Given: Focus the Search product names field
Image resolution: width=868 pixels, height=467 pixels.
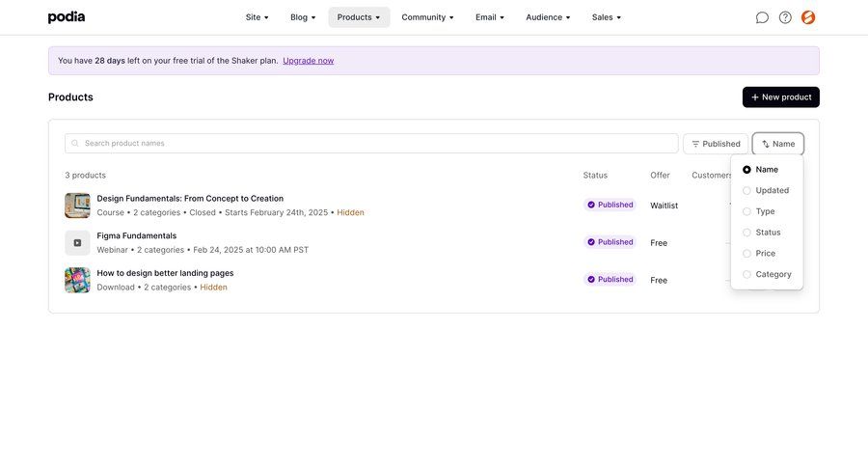Looking at the screenshot, I should coord(371,144).
